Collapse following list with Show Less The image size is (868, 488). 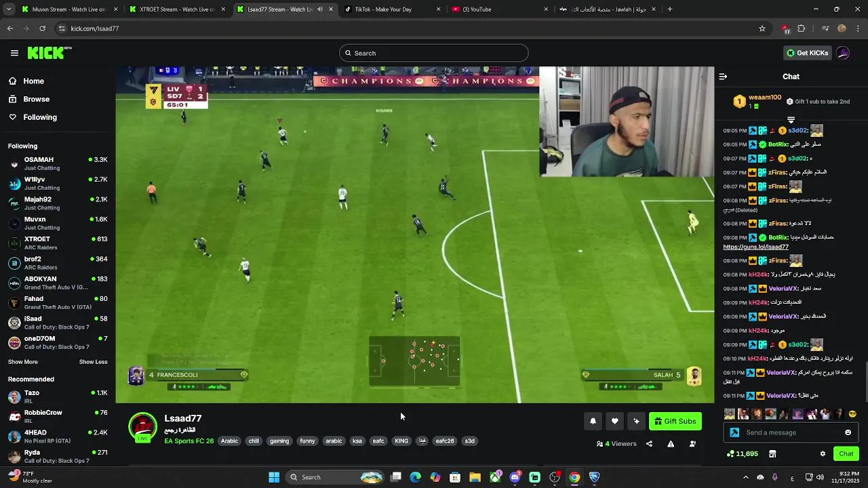coord(94,362)
